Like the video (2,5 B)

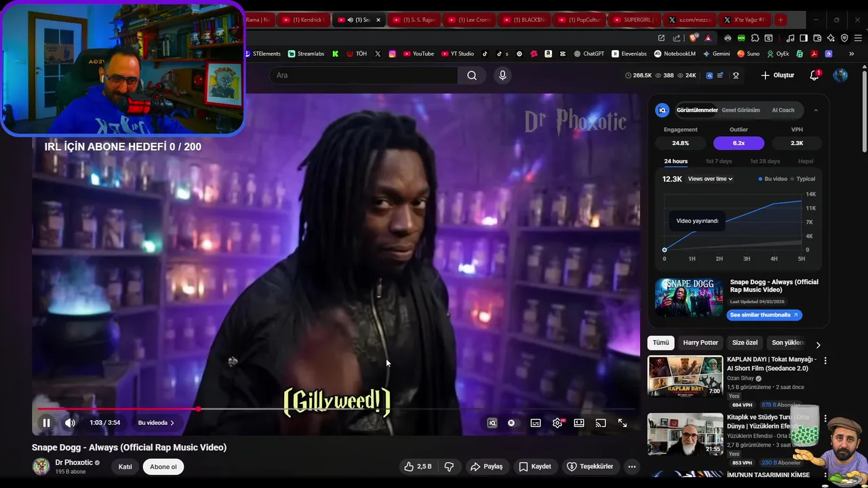point(418,466)
